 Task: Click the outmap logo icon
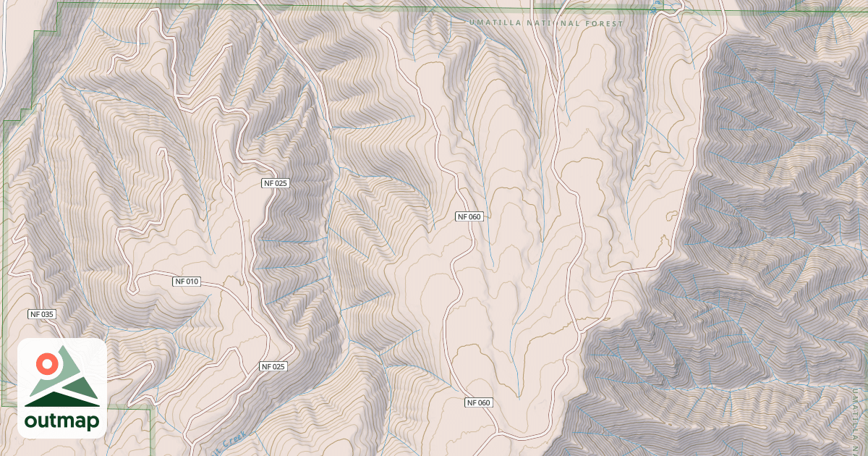62,389
